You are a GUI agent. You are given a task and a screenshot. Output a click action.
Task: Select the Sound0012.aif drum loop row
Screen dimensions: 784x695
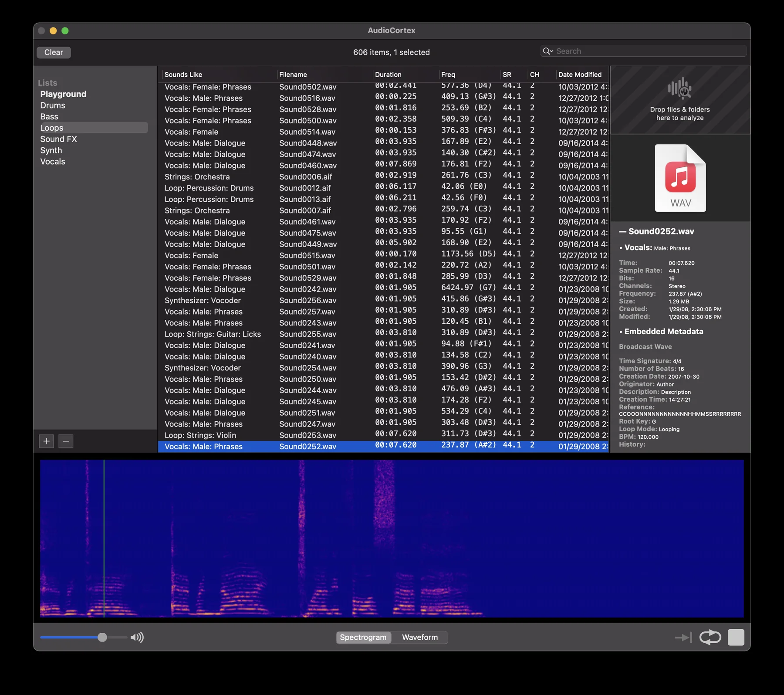pyautogui.click(x=383, y=188)
